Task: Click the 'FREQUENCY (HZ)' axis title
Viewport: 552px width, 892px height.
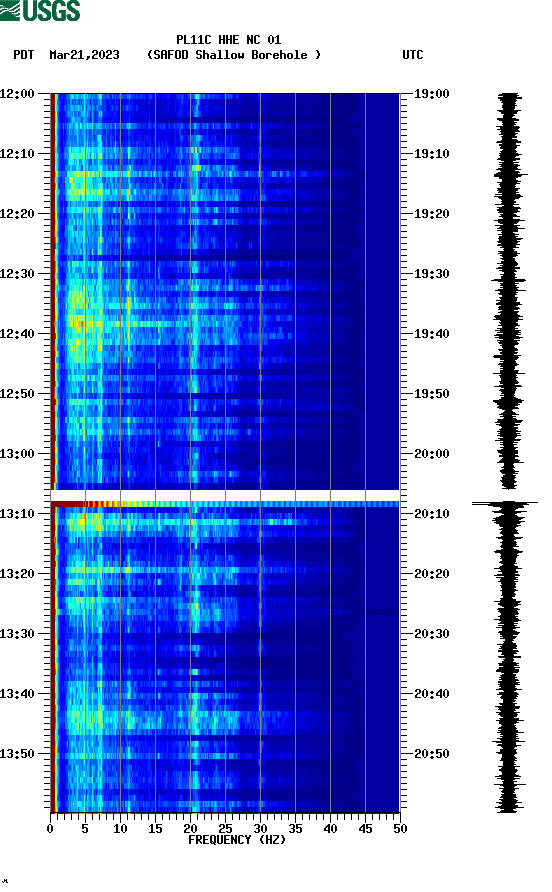Action: click(x=237, y=840)
